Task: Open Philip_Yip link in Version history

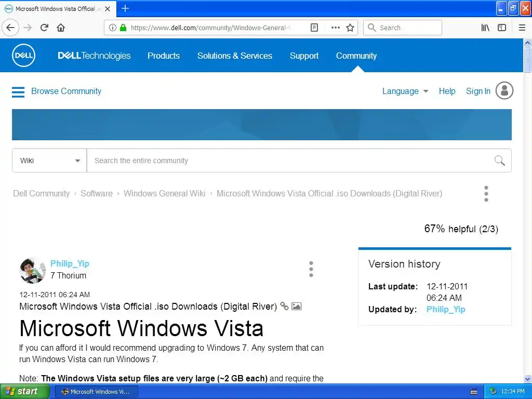Action: pyautogui.click(x=445, y=310)
